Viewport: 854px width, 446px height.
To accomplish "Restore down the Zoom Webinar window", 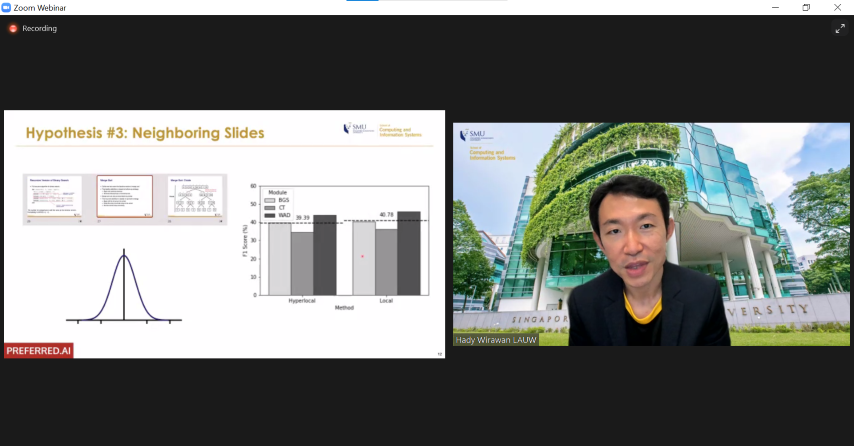I will [806, 7].
